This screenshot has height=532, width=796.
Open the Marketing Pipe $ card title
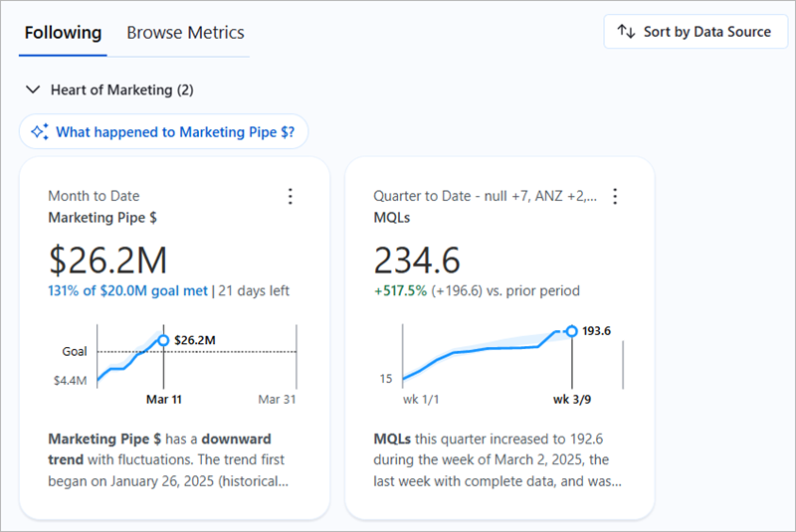point(102,217)
